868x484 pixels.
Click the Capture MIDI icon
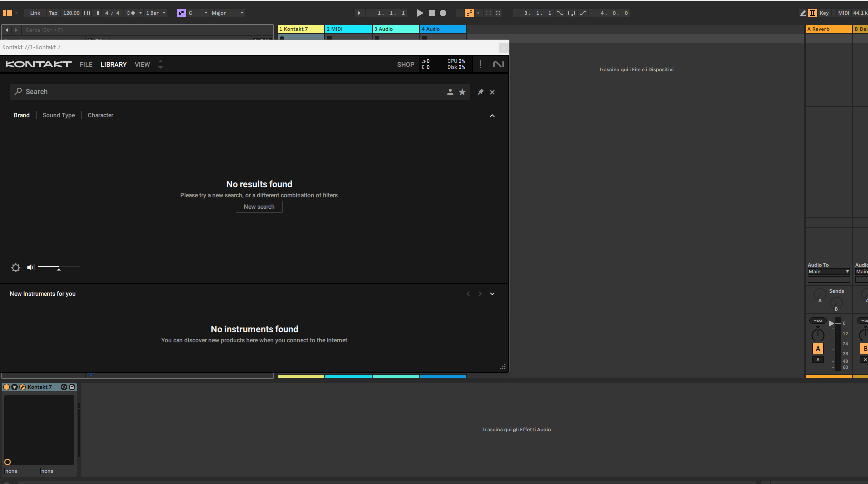coord(488,13)
